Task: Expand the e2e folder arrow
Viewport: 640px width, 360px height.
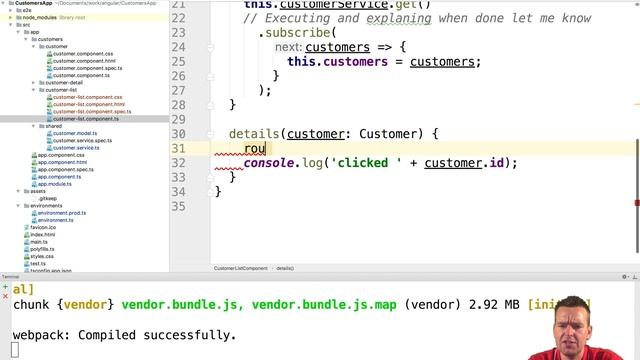Action: tap(11, 10)
